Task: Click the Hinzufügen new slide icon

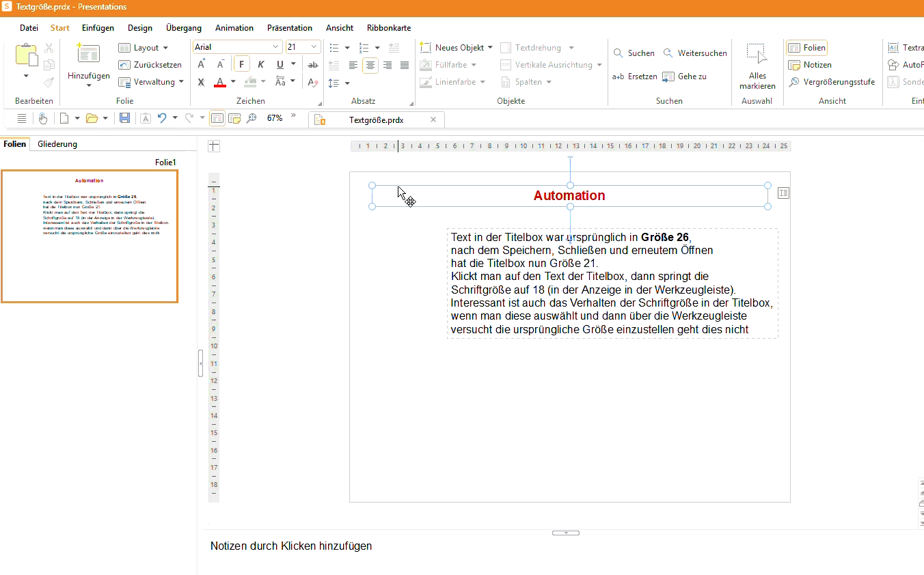Action: 89,55
